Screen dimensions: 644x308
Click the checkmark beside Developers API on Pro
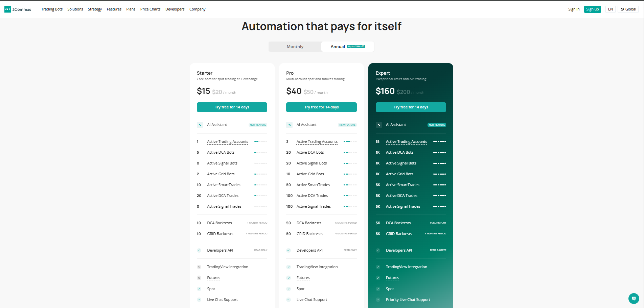pos(289,250)
